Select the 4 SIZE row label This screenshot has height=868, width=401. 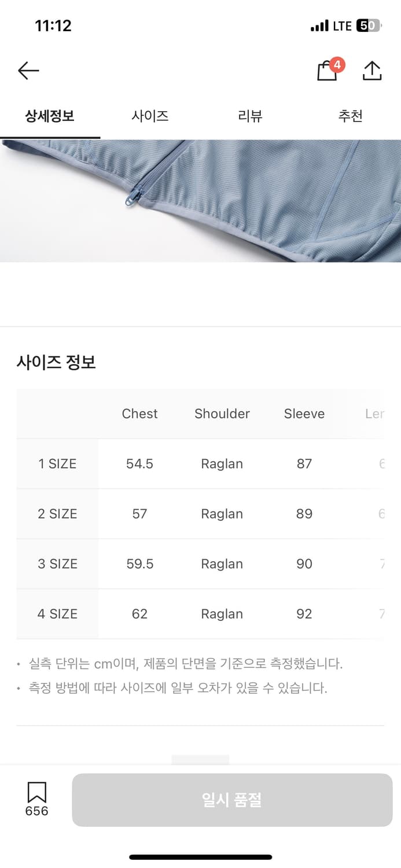click(57, 614)
